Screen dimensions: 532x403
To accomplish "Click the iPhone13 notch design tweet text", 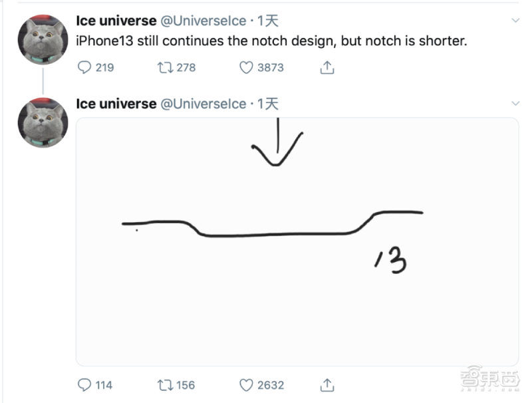I will pyautogui.click(x=272, y=41).
